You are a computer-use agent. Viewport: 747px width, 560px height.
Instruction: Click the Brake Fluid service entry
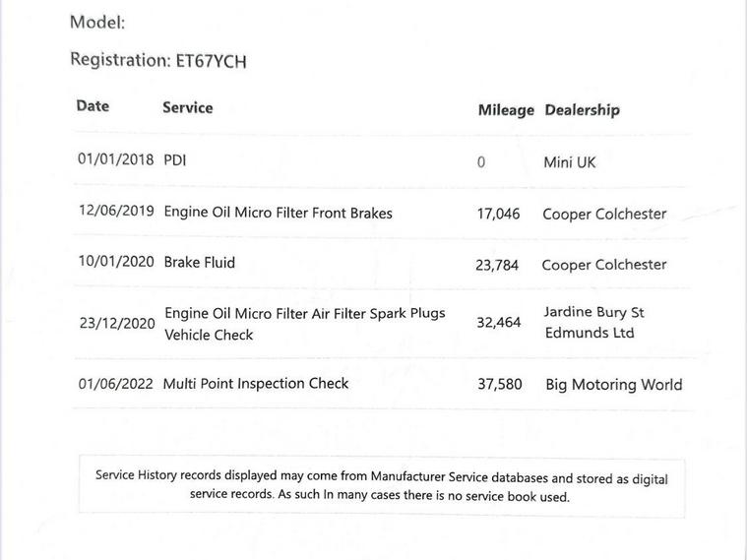click(x=199, y=263)
